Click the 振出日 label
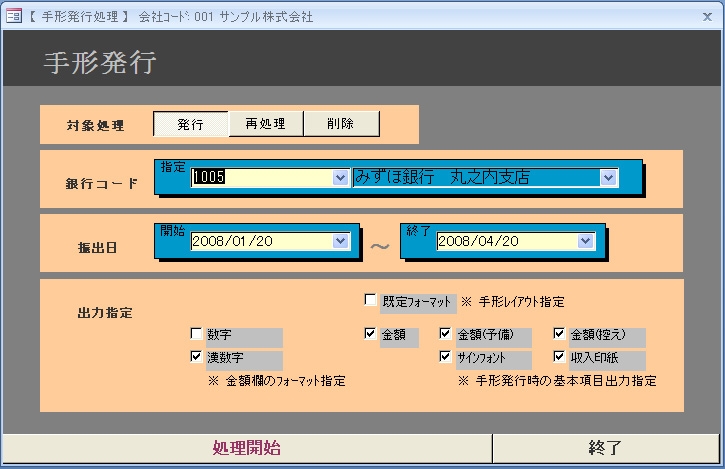Screen dimensions: 725x469 click(x=98, y=247)
